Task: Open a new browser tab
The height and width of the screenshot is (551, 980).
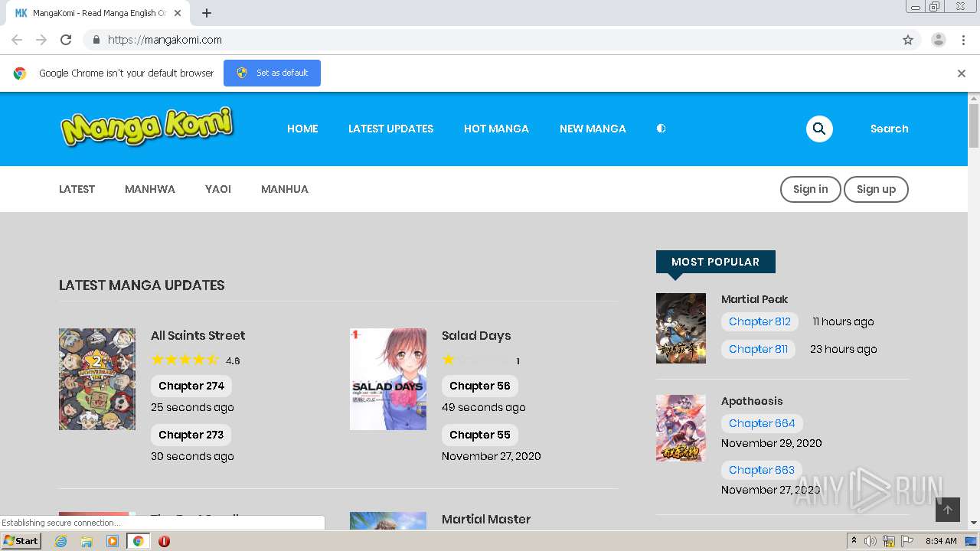Action: pyautogui.click(x=207, y=13)
